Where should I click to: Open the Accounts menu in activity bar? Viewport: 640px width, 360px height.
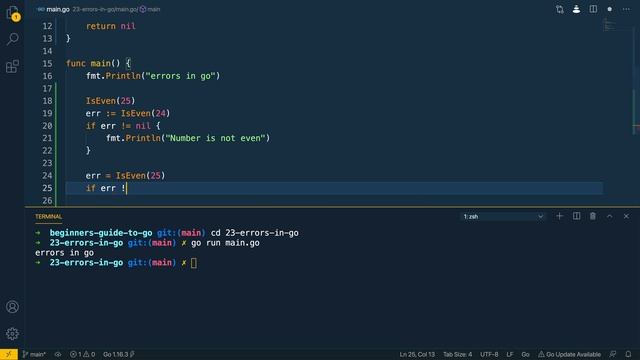(12, 307)
